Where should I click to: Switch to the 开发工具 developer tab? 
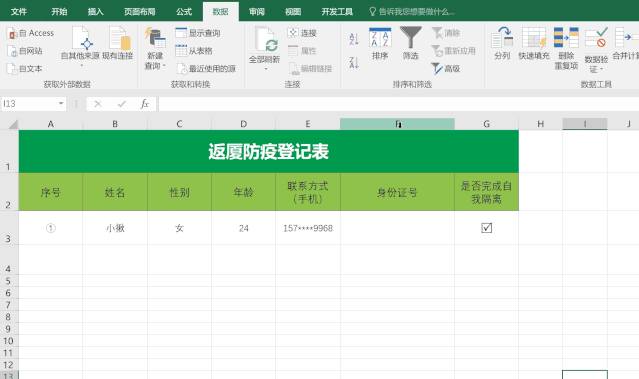tap(337, 11)
